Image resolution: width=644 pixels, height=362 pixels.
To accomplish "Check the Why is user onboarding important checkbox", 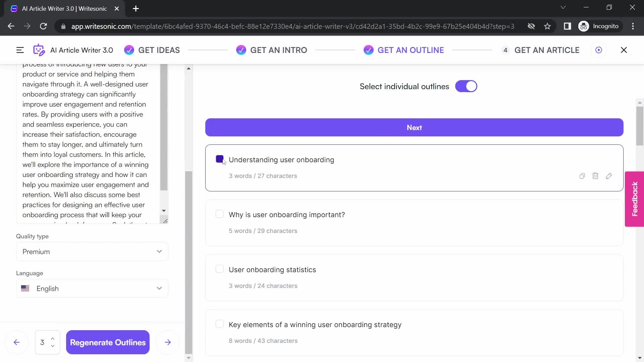I will pos(220,215).
